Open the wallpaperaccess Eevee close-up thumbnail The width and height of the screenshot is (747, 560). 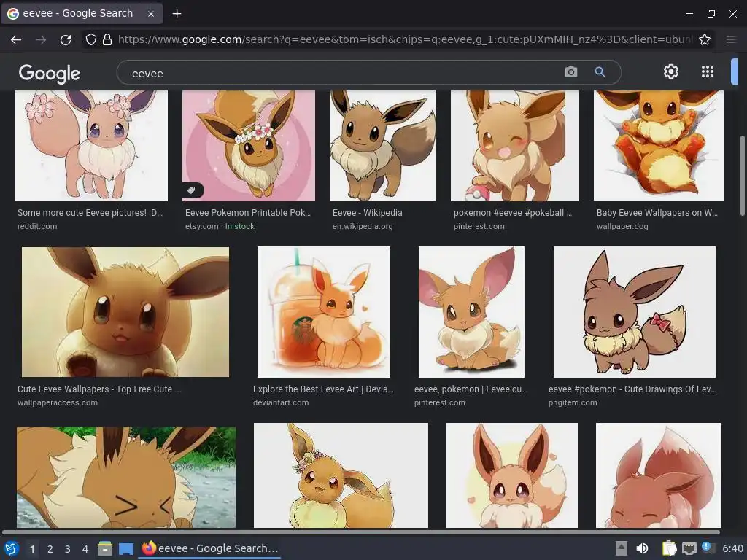125,312
